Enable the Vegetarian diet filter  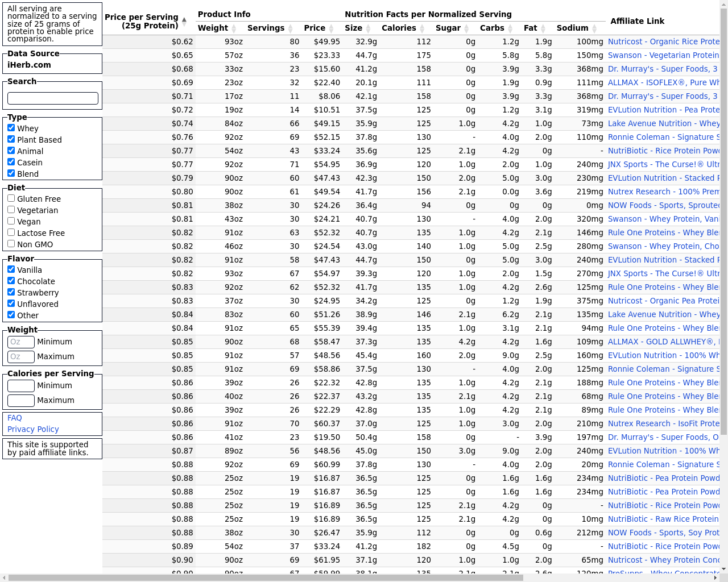pos(11,210)
